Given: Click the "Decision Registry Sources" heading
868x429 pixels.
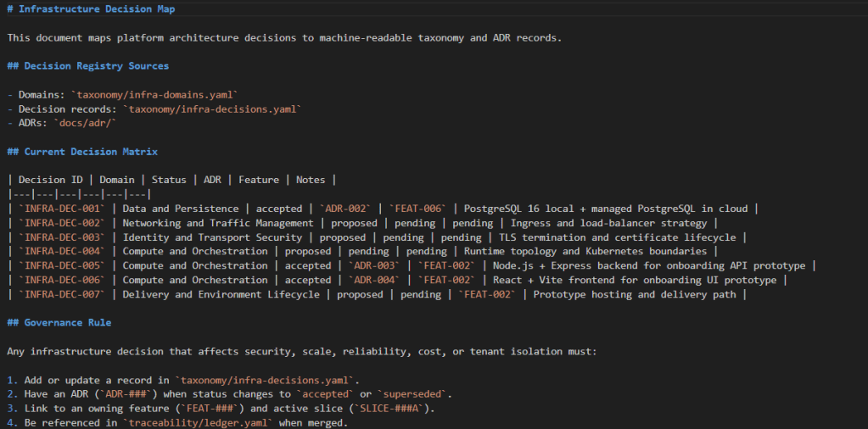Looking at the screenshot, I should point(96,66).
